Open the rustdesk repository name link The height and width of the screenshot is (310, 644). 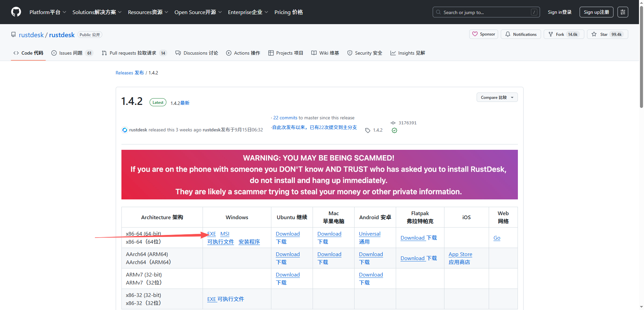point(62,35)
